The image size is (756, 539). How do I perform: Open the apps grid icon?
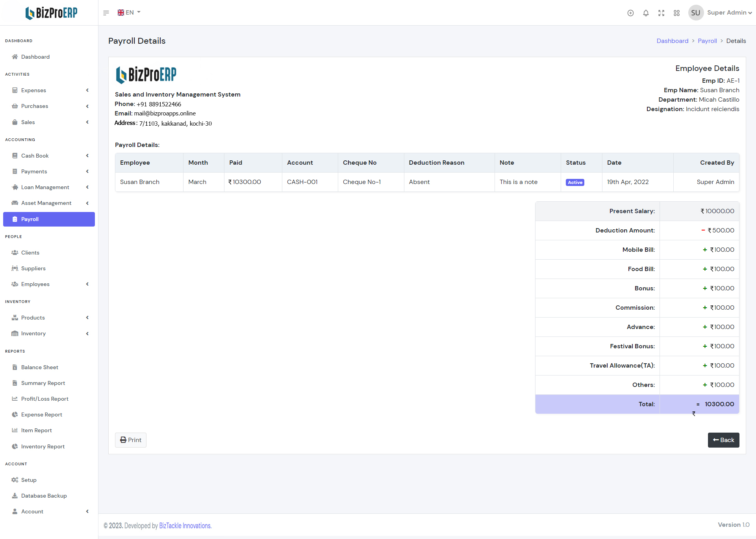click(x=676, y=13)
